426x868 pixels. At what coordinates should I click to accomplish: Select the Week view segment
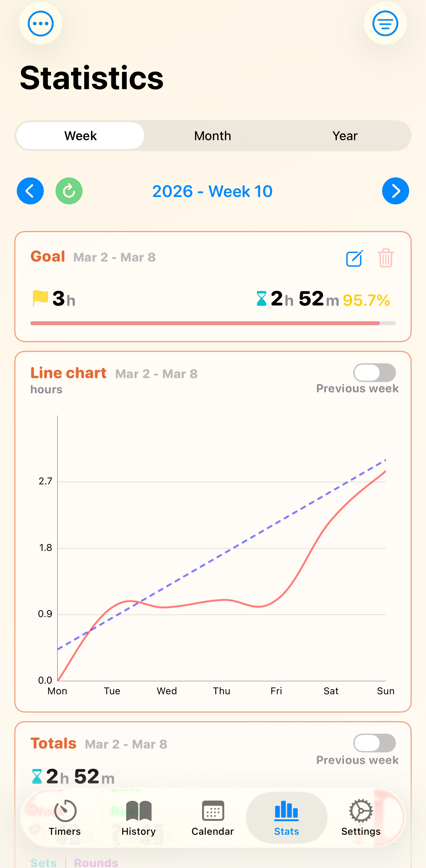point(80,135)
